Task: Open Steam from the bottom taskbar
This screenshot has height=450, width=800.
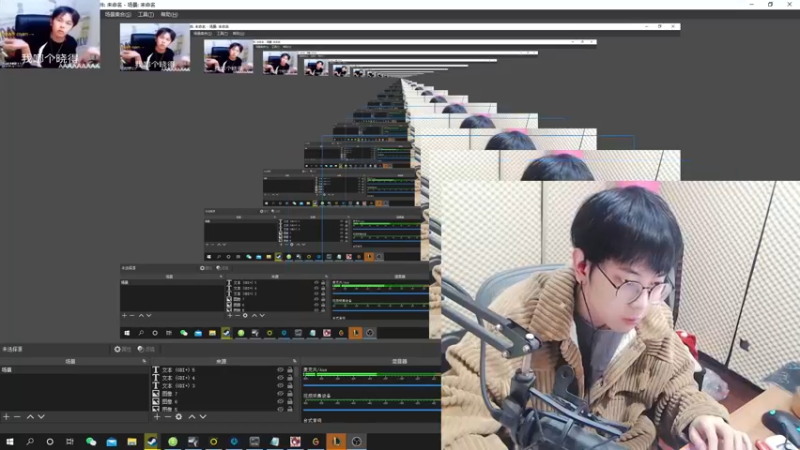Action: [x=152, y=442]
